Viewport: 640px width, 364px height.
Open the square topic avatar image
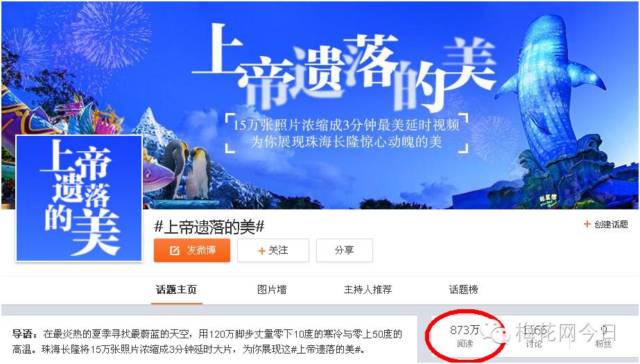(79, 198)
